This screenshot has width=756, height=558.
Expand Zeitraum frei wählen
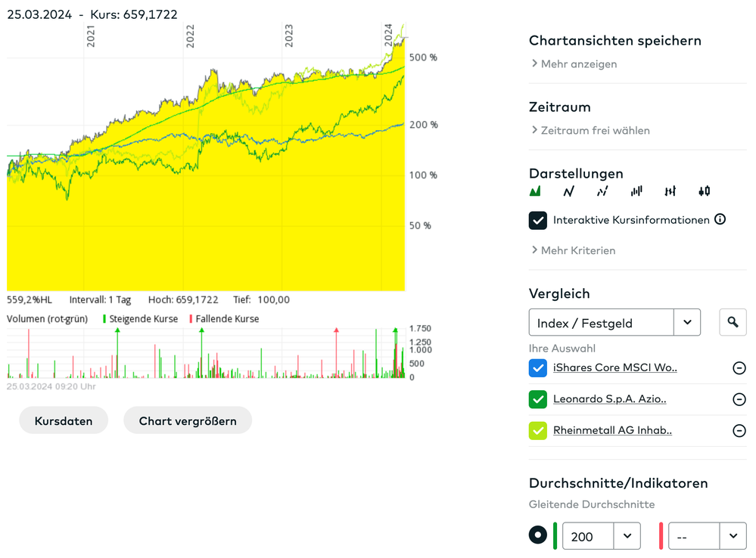[x=594, y=131]
